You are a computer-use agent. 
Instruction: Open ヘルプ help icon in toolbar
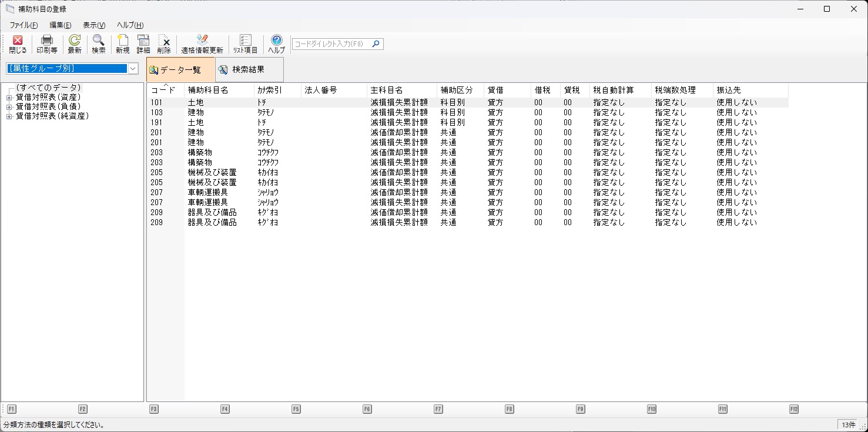coord(276,44)
